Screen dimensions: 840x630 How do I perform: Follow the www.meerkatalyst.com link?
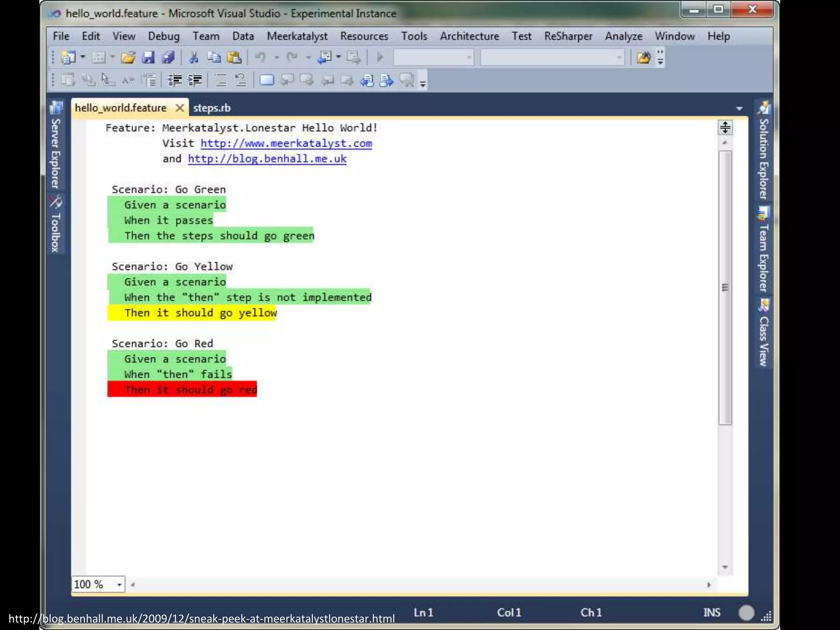286,144
